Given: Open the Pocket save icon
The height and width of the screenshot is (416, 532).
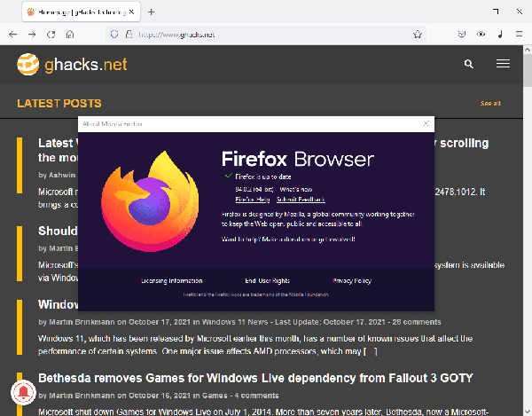Looking at the screenshot, I should tap(462, 35).
